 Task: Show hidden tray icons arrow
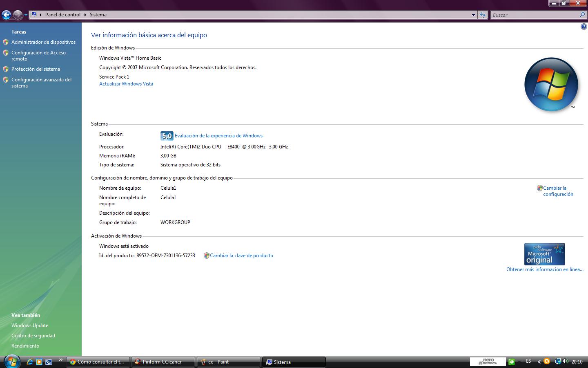tap(539, 362)
